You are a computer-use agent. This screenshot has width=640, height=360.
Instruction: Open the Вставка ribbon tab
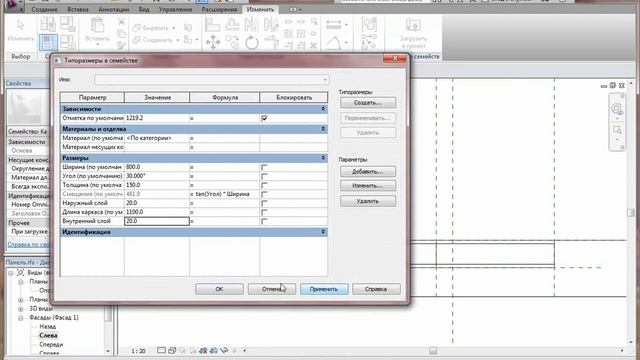78,9
